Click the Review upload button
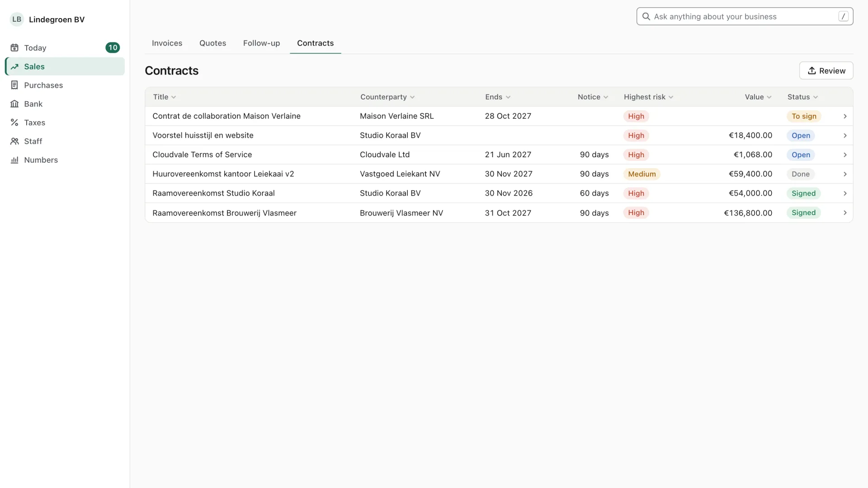Screen dimensions: 868x488 tap(826, 71)
